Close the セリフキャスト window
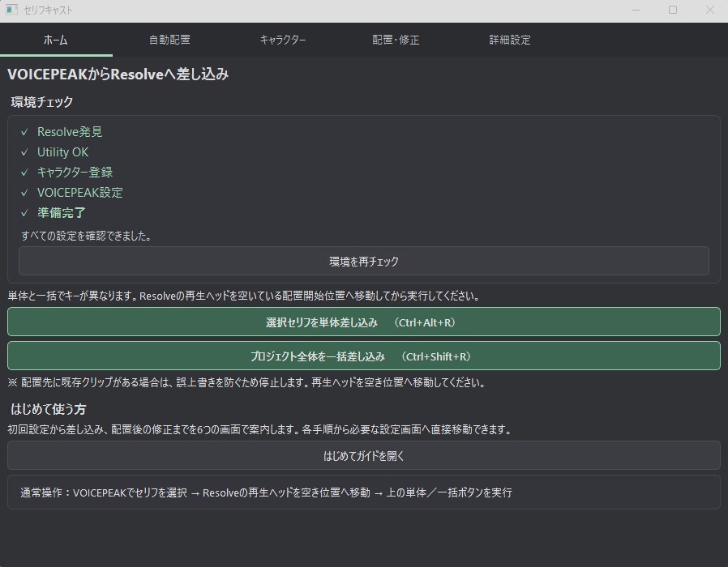Viewport: 728px width, 567px height. 710,10
